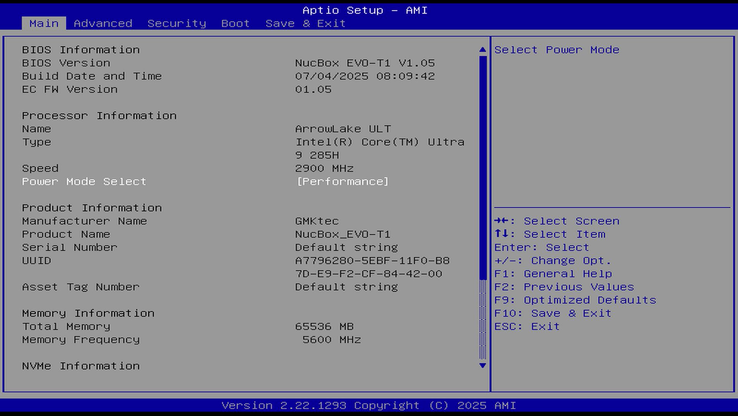Click the scrollbar up arrow

[482, 49]
